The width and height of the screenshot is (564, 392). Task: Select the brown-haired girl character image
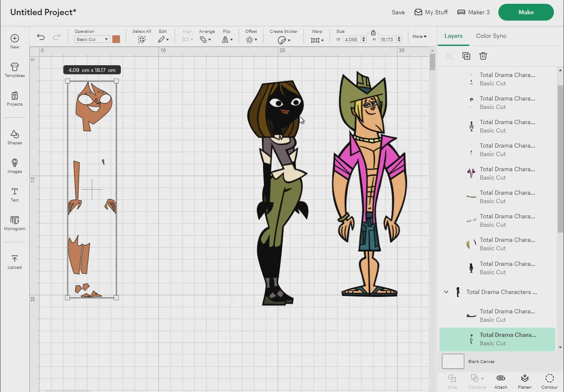[279, 193]
